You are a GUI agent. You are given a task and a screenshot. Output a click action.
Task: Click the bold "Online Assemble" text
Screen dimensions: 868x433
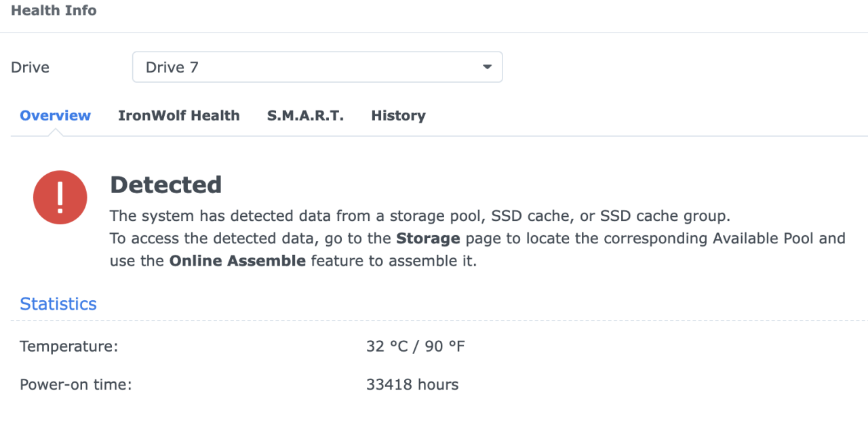237,261
